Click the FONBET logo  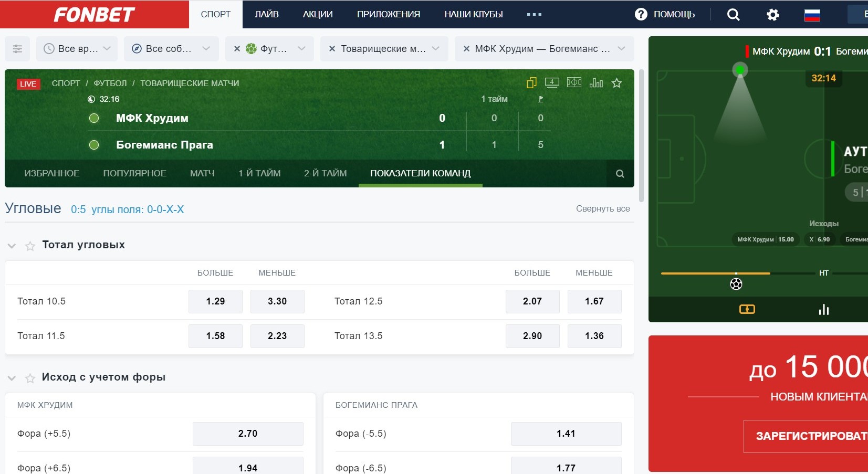[95, 15]
